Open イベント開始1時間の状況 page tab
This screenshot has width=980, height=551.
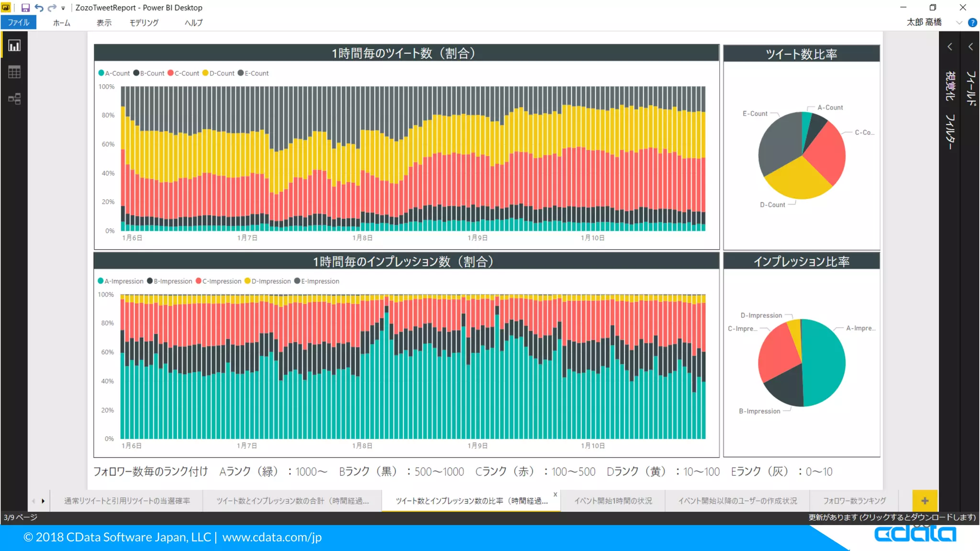click(613, 501)
